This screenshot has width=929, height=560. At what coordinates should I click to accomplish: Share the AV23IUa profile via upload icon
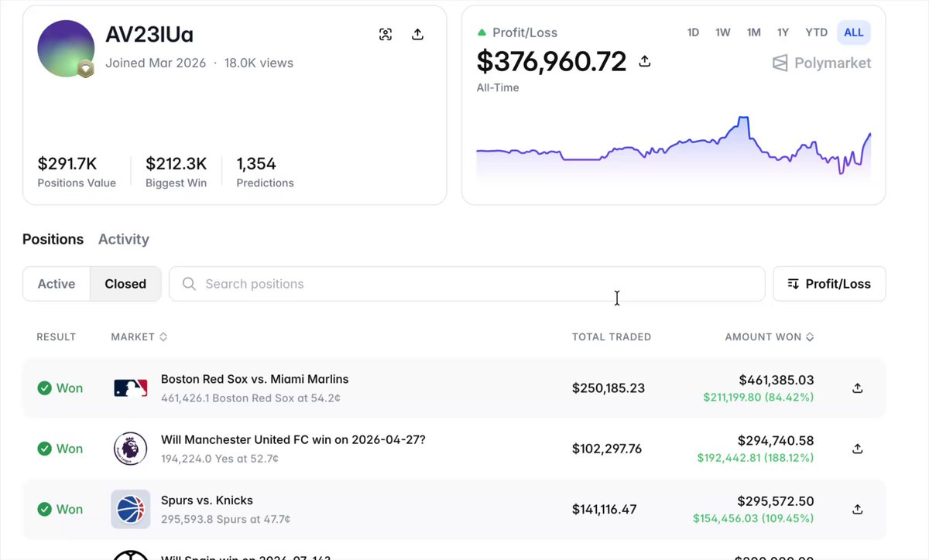click(x=417, y=34)
